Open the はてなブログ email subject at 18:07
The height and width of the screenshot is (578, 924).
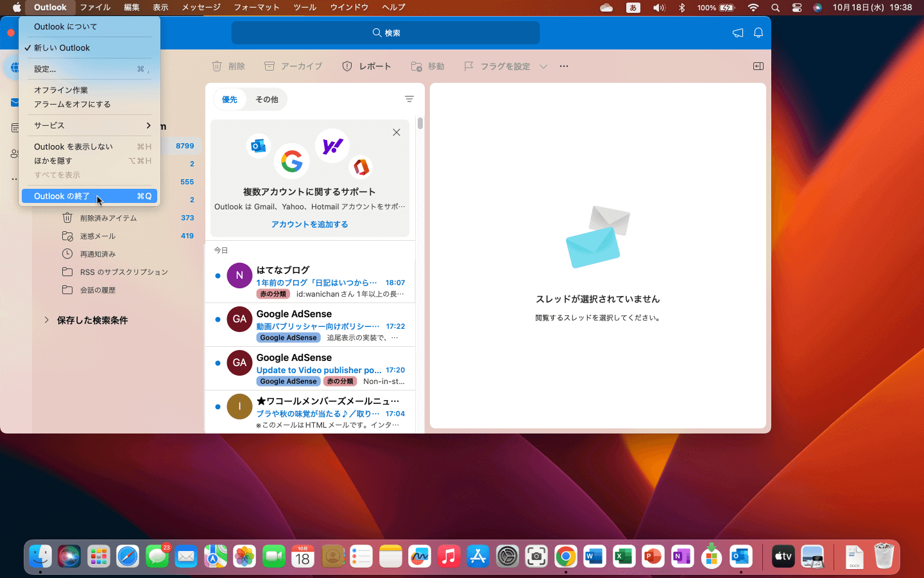pos(317,283)
